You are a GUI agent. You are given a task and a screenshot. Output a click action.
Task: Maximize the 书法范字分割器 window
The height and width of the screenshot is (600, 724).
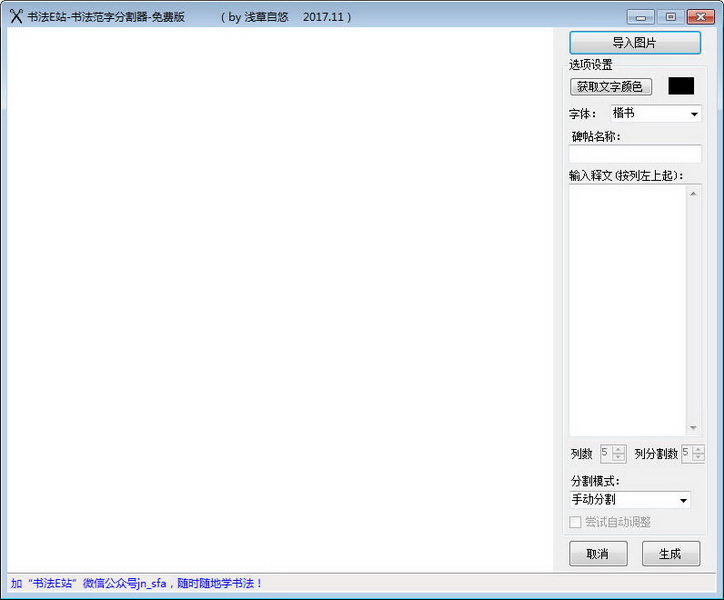(670, 17)
